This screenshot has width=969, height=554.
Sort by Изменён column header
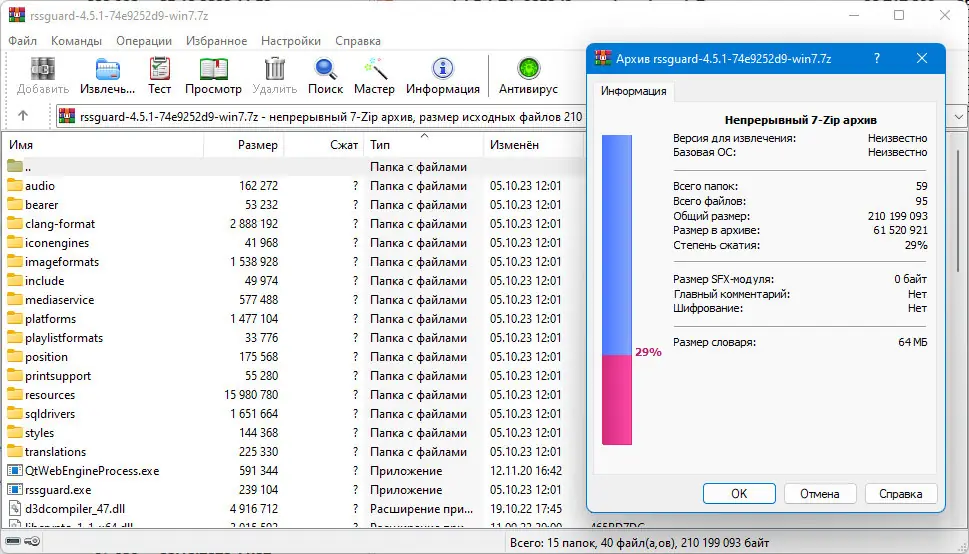533,145
